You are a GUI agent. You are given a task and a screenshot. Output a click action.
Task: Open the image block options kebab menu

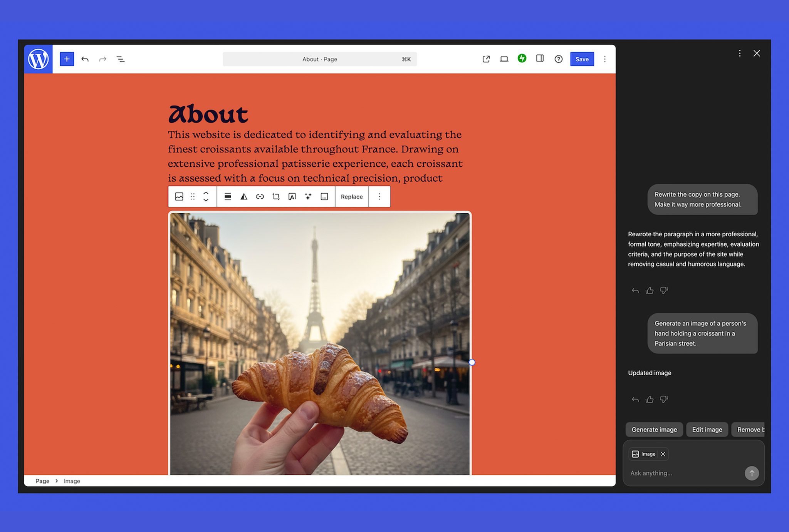tap(379, 196)
